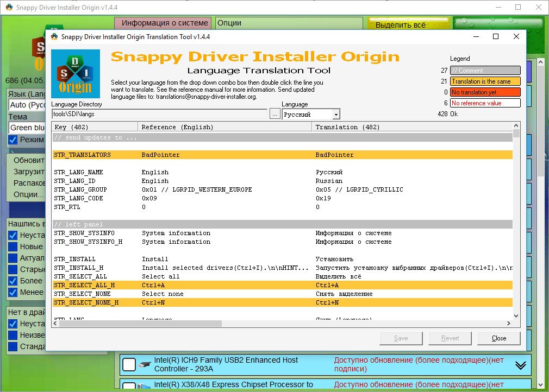Open the Информация о системе tab
Viewport: 549px width, 392px height.
163,23
